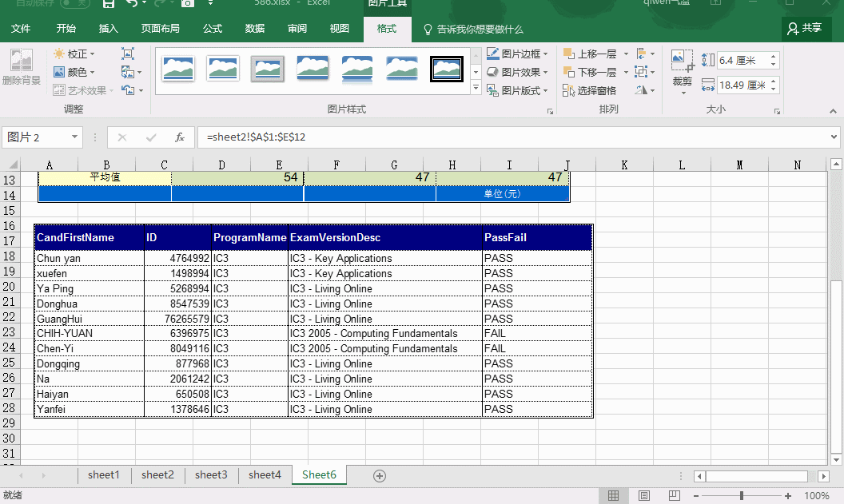
Task: Switch to Normal view in status bar
Action: click(x=614, y=496)
